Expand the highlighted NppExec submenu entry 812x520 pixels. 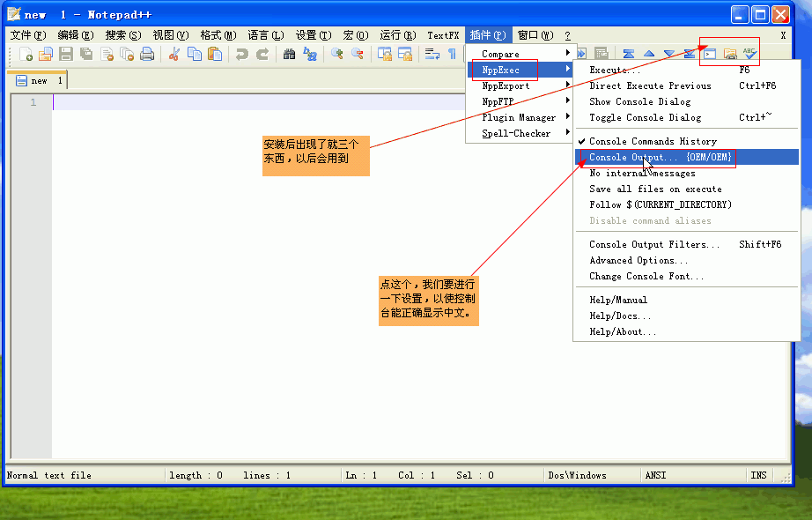click(x=520, y=70)
